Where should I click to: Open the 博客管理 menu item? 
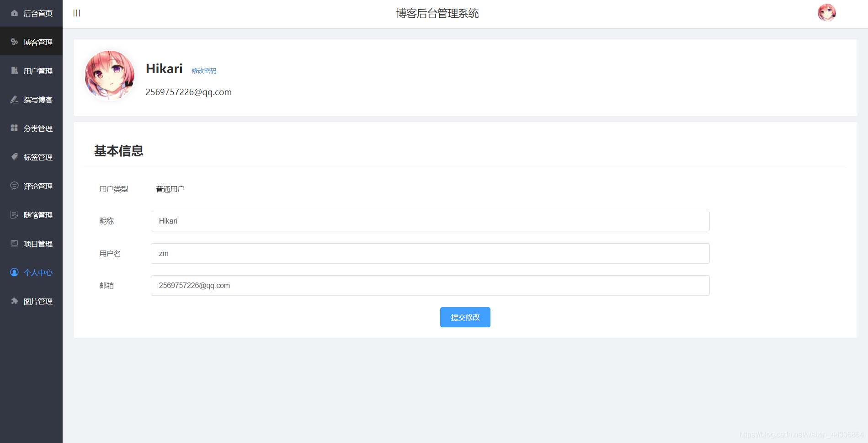[31, 42]
